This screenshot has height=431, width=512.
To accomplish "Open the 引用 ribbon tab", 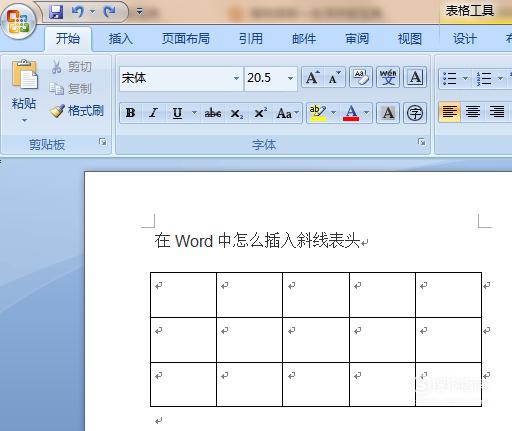I will click(x=251, y=39).
